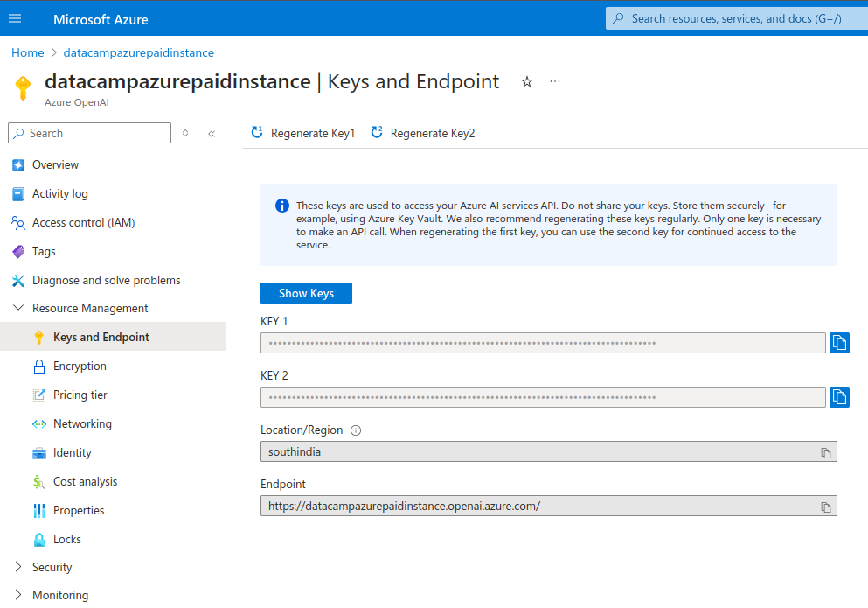The image size is (868, 608).
Task: Click the Endpoint URL field
Action: [x=549, y=506]
